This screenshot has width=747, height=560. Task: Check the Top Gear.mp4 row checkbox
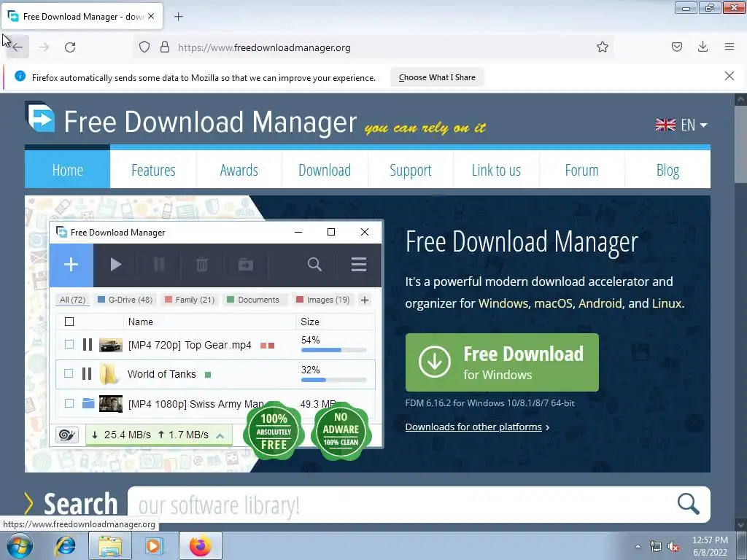69,344
